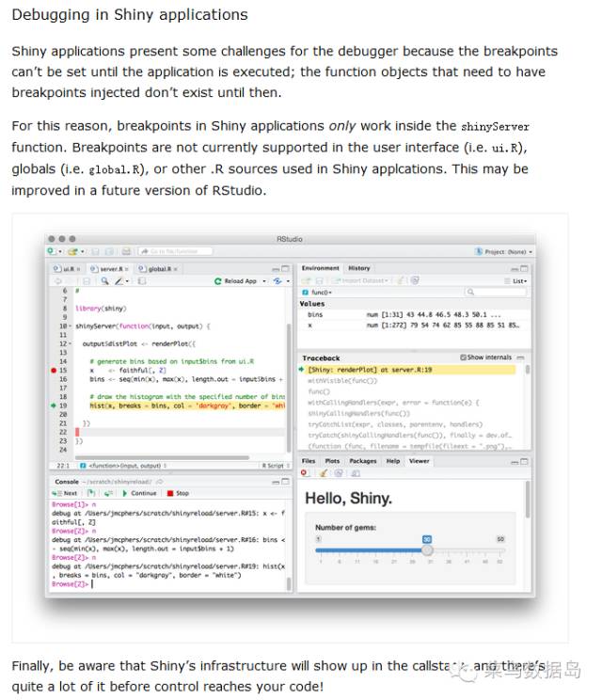
Task: Switch to the Files tab
Action: [x=309, y=461]
